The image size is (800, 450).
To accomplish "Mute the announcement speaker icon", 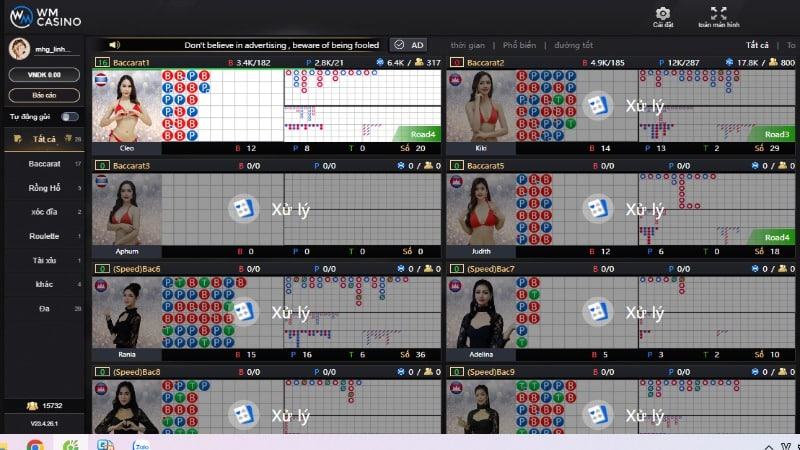I will click(114, 45).
